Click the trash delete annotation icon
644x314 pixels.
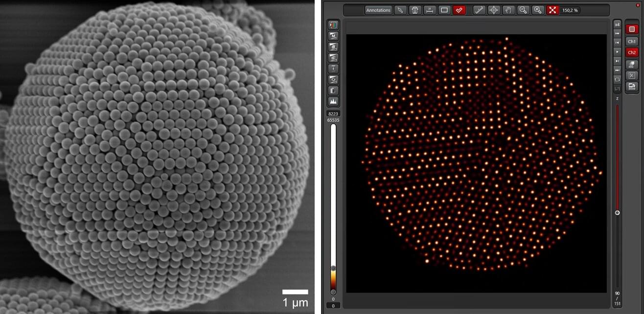415,10
